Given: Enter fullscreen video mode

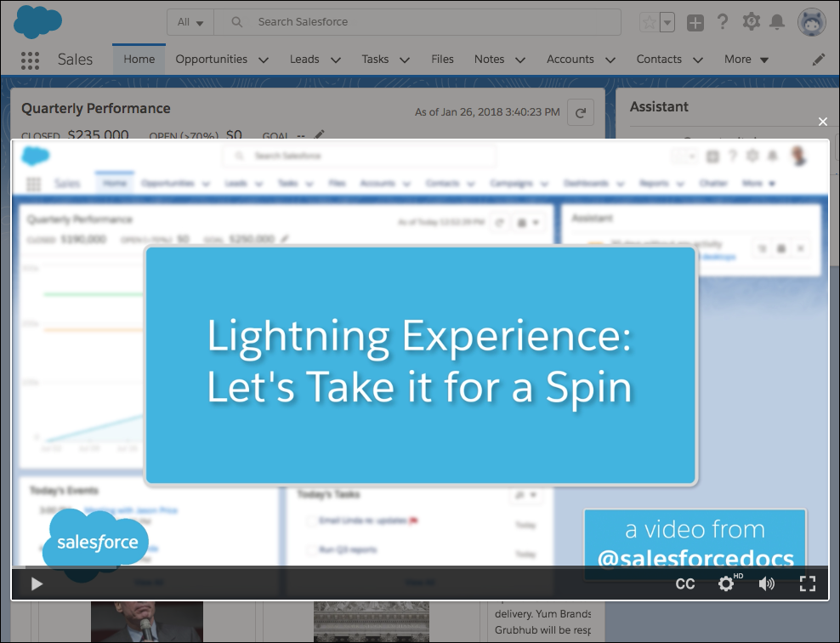Looking at the screenshot, I should (x=808, y=583).
